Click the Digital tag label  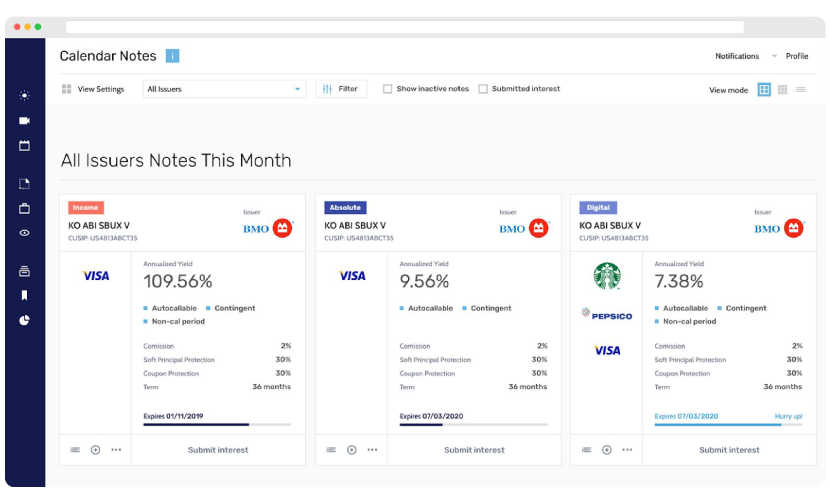pyautogui.click(x=598, y=208)
